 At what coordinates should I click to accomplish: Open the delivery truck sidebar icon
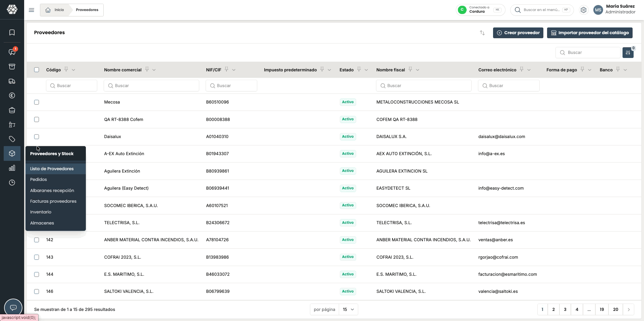coord(12,81)
